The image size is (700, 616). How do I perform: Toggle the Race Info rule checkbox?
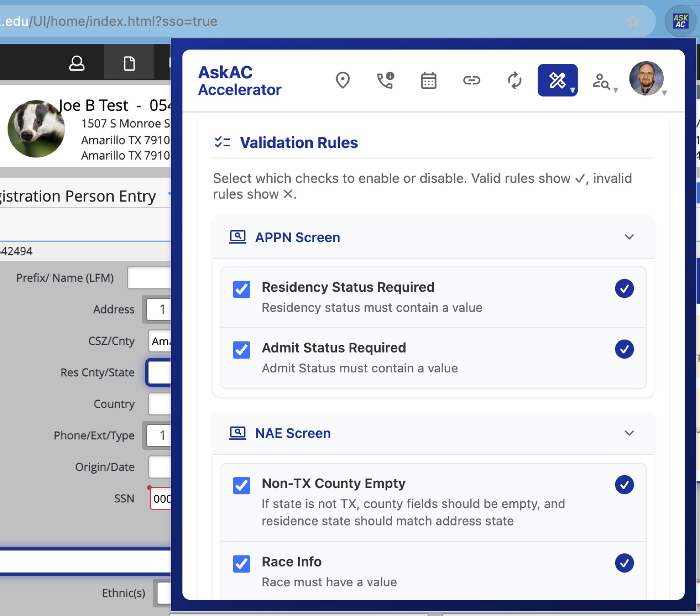coord(241,564)
